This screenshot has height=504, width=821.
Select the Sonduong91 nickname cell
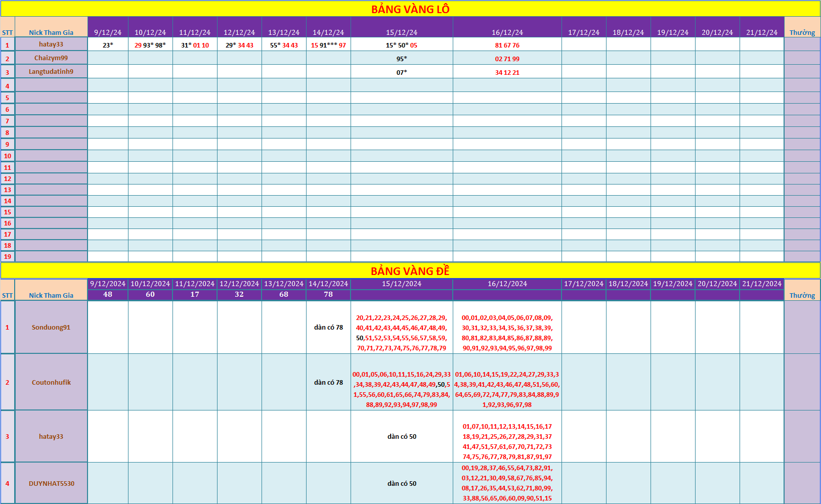(51, 327)
